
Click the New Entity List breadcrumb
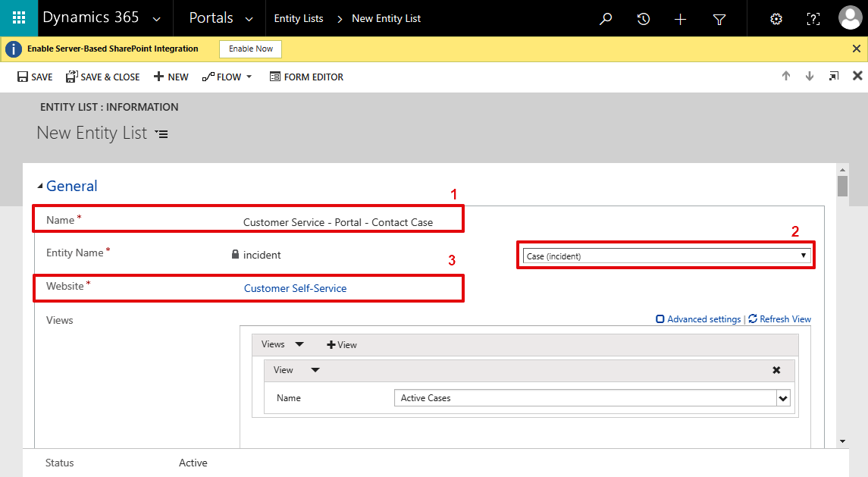pos(387,19)
